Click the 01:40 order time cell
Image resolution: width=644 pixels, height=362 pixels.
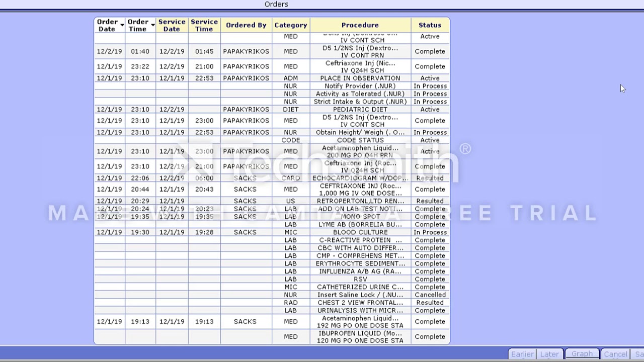click(140, 51)
